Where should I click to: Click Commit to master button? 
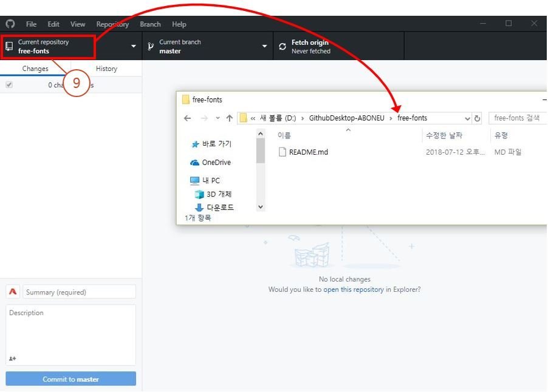pos(70,379)
